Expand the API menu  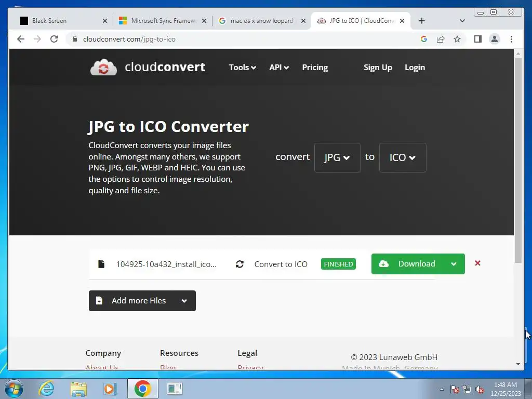click(x=279, y=67)
